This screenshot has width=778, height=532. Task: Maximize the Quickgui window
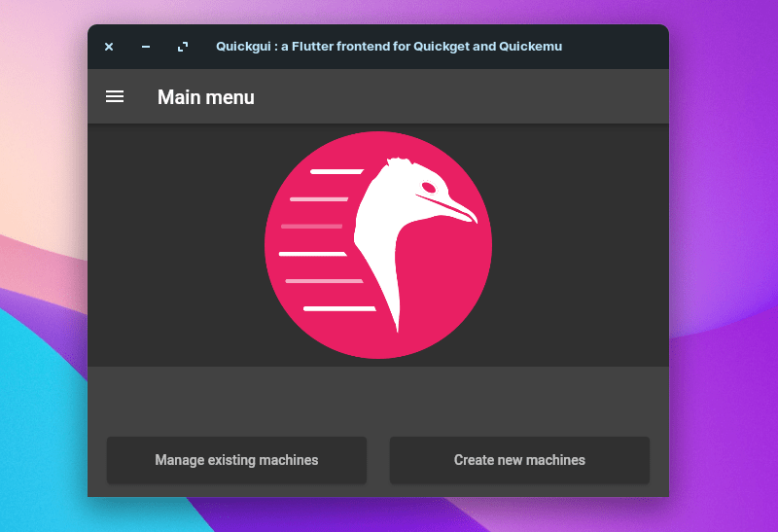point(183,47)
